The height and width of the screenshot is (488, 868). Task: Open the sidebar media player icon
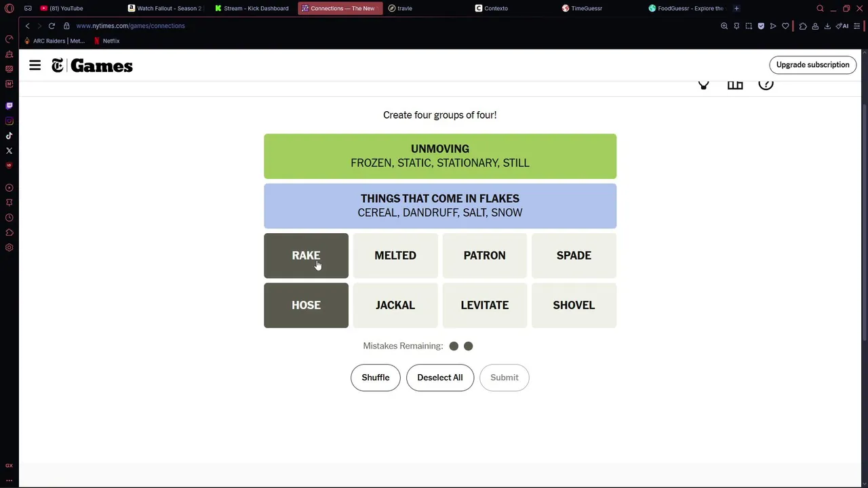coord(9,188)
